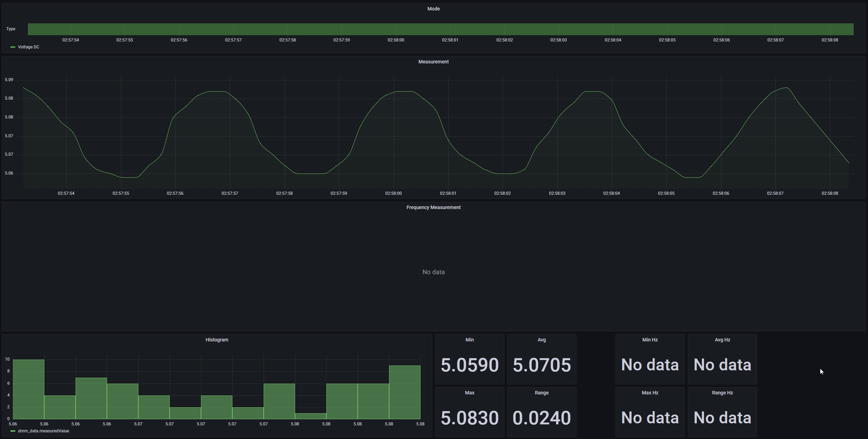Toggle the dmm_data.measuredValue legend series
Image resolution: width=868 pixels, height=439 pixels.
coord(43,431)
